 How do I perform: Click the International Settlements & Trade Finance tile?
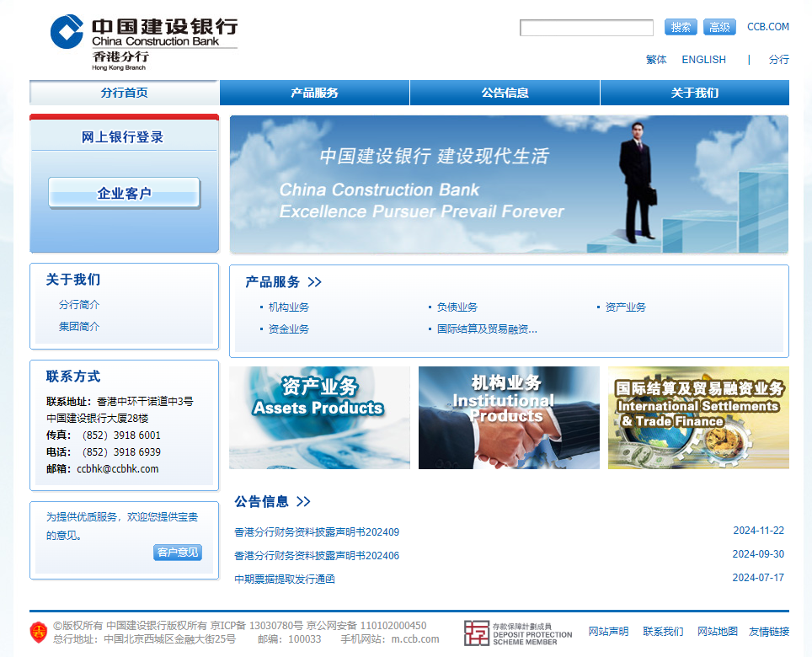pos(698,418)
